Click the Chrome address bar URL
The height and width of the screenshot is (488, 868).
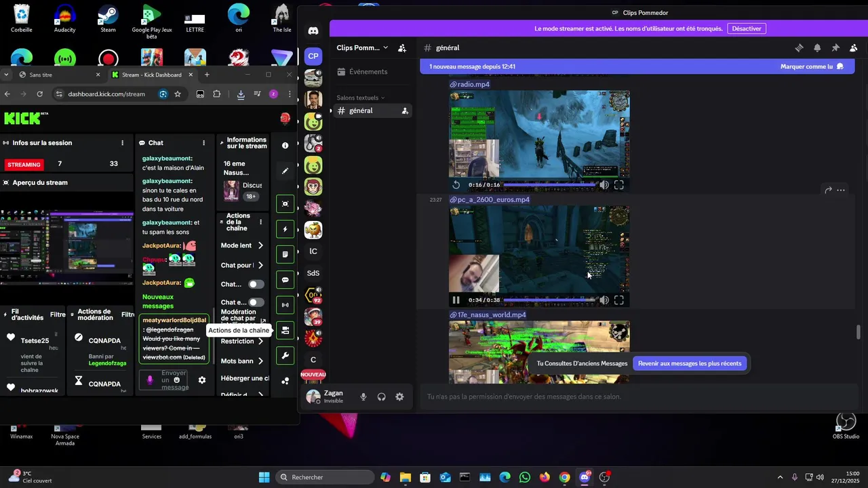point(106,94)
